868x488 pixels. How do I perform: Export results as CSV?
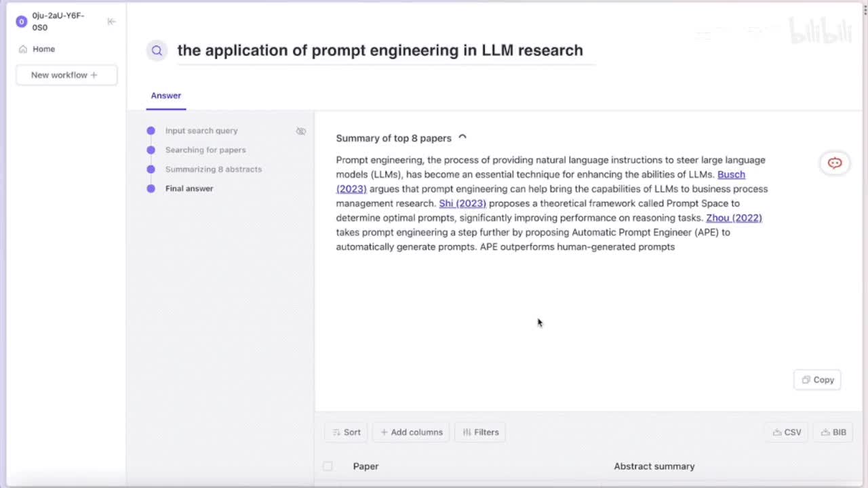click(x=787, y=432)
